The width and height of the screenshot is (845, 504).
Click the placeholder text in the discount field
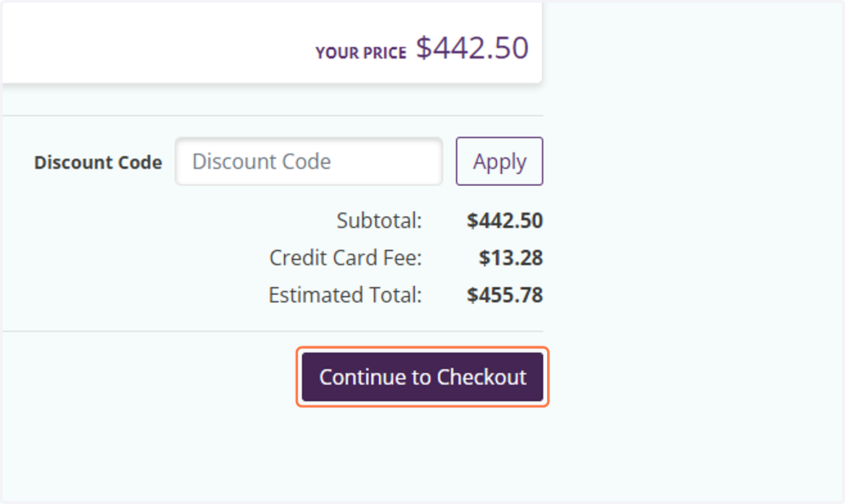pos(262,161)
